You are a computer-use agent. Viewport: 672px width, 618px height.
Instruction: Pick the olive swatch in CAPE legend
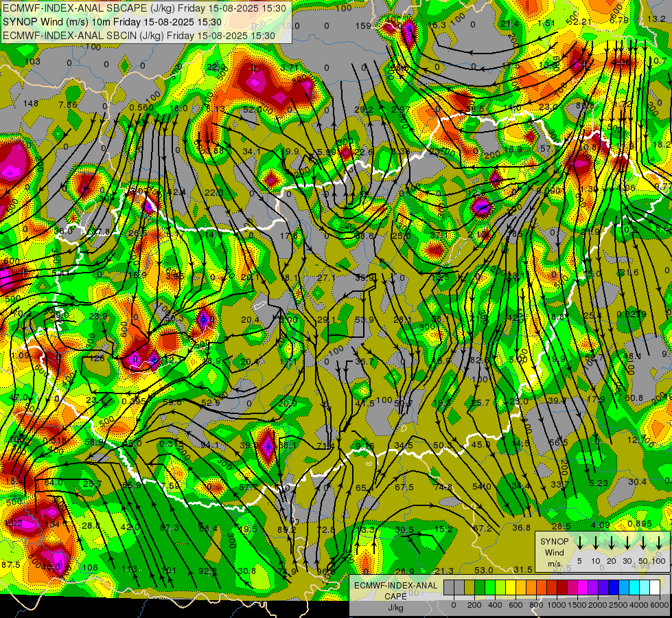coord(470,588)
